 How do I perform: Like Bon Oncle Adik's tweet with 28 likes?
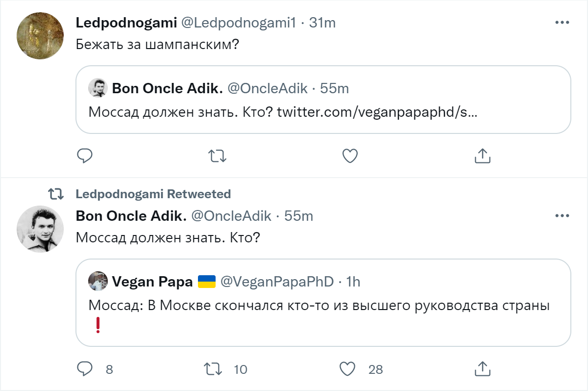[347, 368]
